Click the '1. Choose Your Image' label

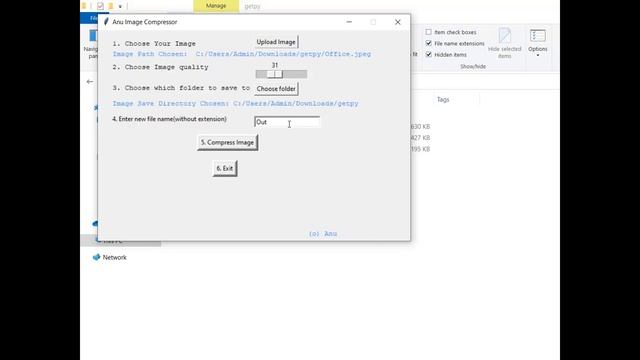pos(154,44)
